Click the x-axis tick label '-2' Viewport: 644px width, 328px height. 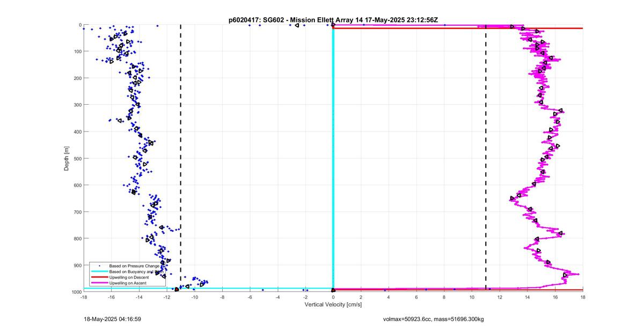(305, 297)
